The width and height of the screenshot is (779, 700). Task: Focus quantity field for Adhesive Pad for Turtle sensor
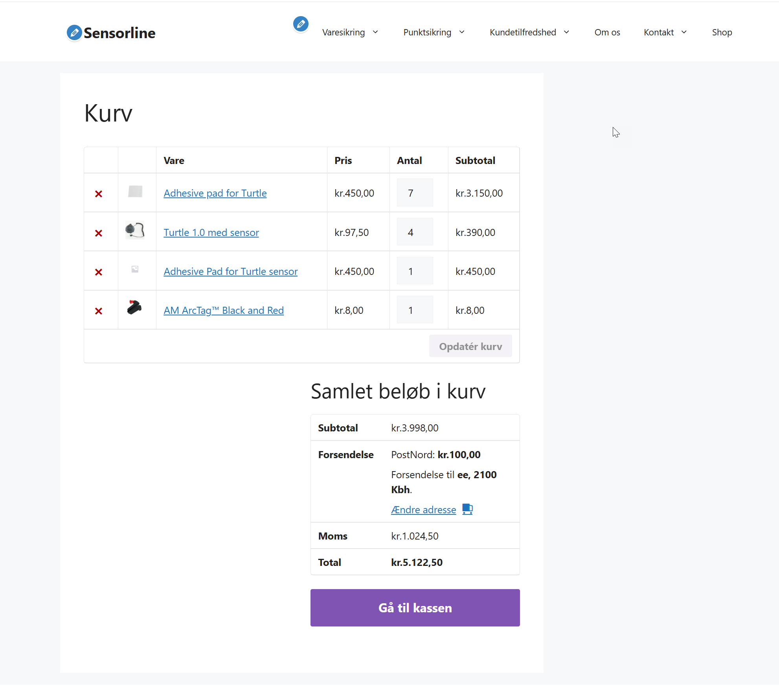[415, 271]
